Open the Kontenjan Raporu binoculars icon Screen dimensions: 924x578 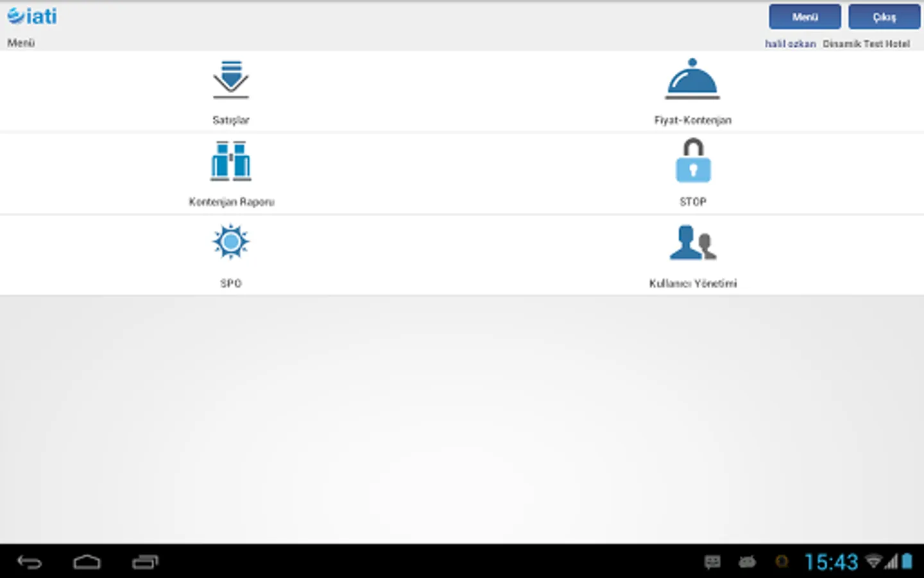pos(231,161)
